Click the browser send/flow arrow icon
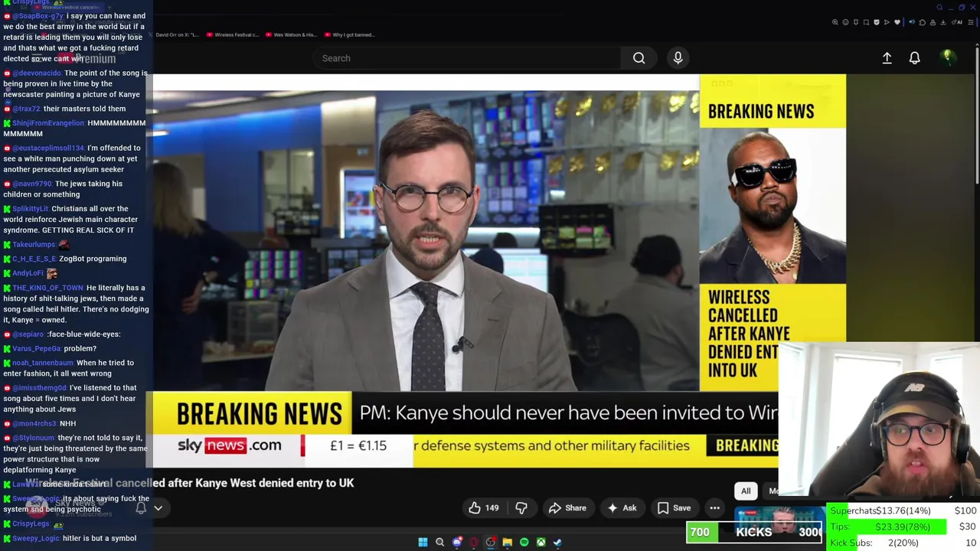Viewport: 980px width, 551px height. click(887, 22)
